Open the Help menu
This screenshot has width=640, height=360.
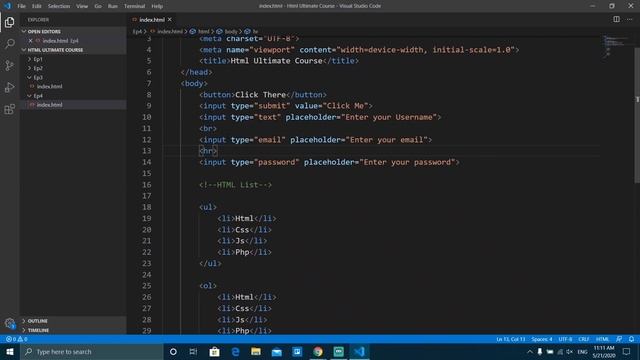point(157,6)
